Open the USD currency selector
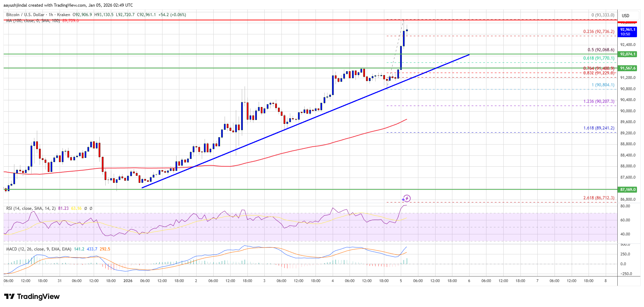This screenshot has height=307, width=644. pyautogui.click(x=625, y=15)
